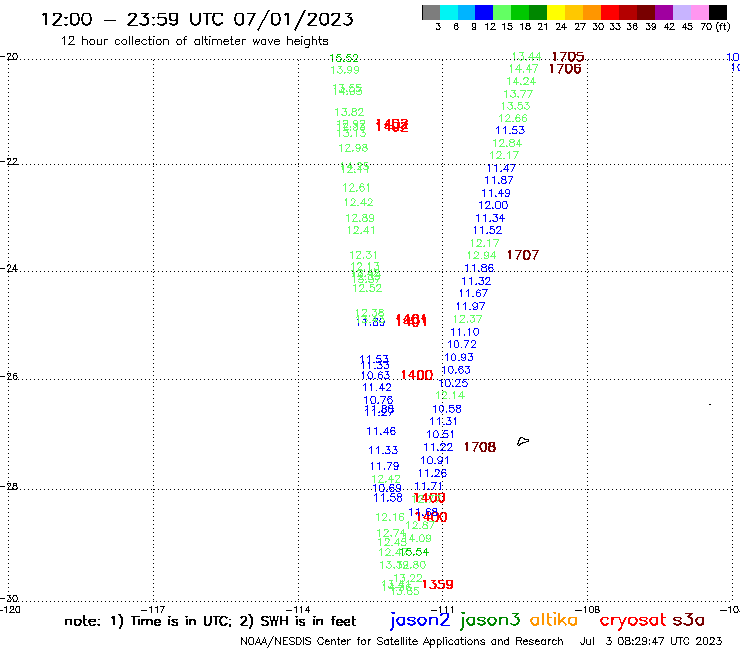
Task: Click wave height value 13.82
Action: (x=349, y=112)
